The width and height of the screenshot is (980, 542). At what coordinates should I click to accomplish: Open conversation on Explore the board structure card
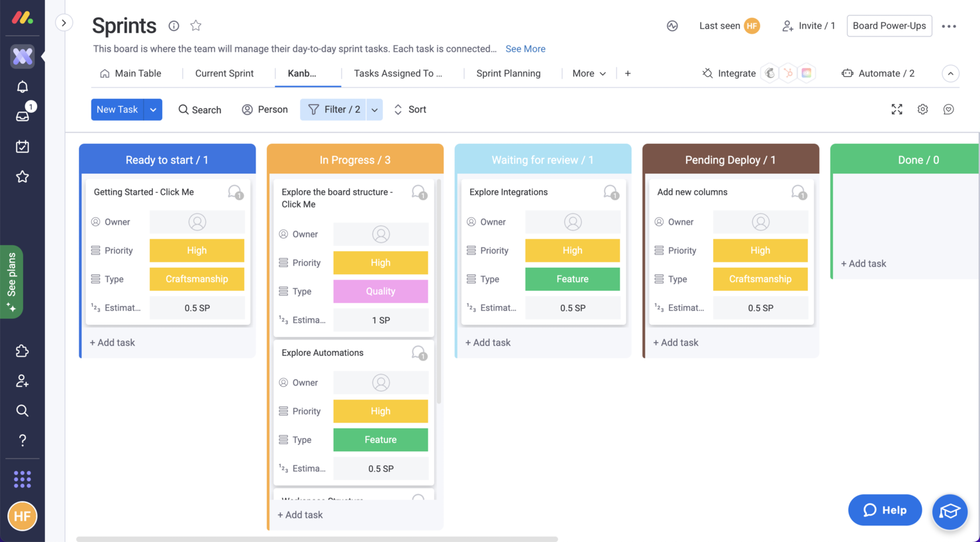418,192
